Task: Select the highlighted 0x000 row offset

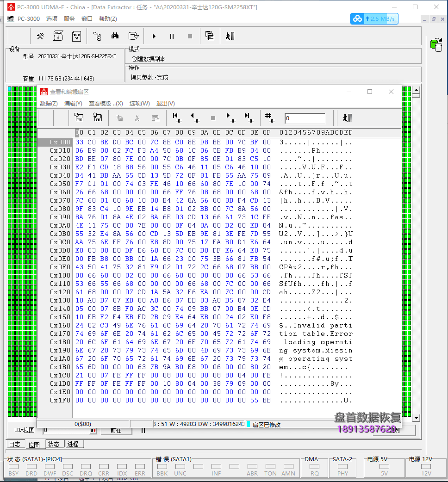Action: coord(55,142)
